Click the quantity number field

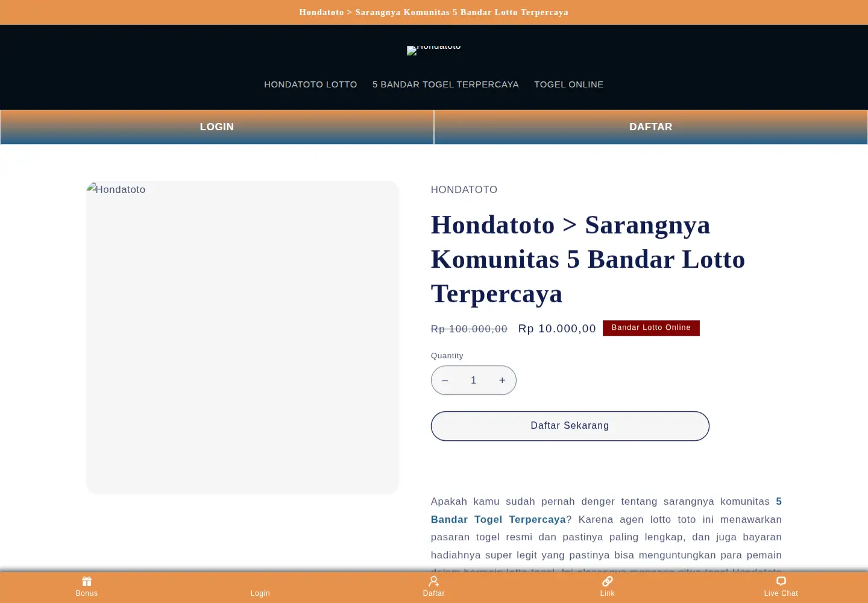474,380
